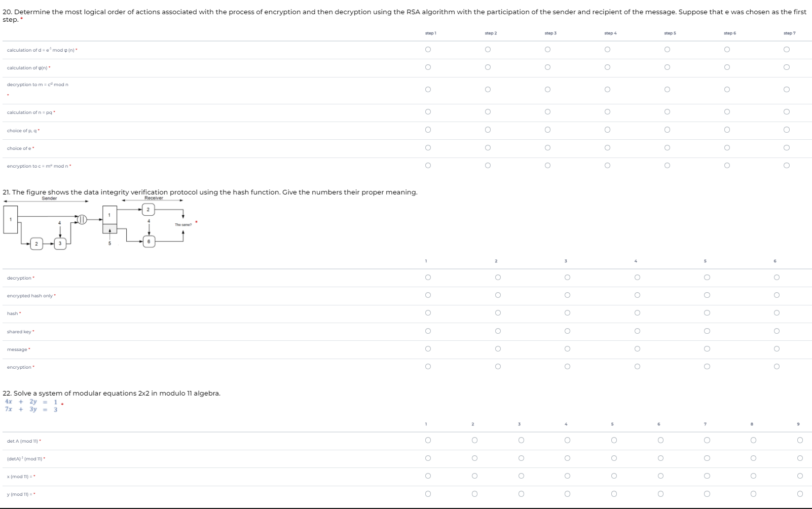Choose 8 for (detA)⁻¹ (mod 11)

(x=753, y=458)
